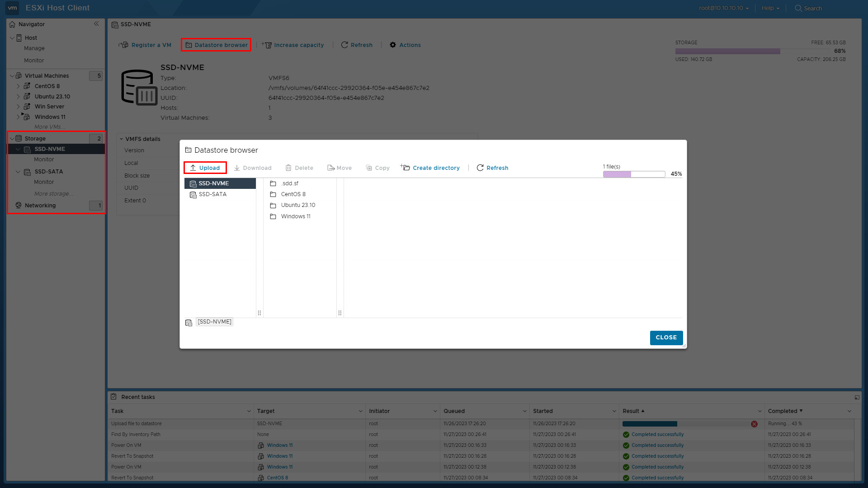
Task: Minimize the Recent tasks panel
Action: click(857, 397)
